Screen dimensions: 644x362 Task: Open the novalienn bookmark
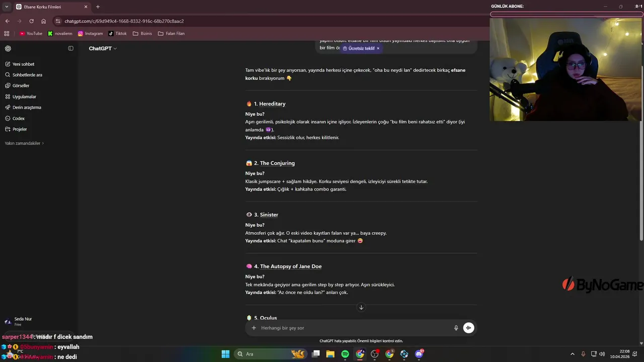[x=60, y=34]
